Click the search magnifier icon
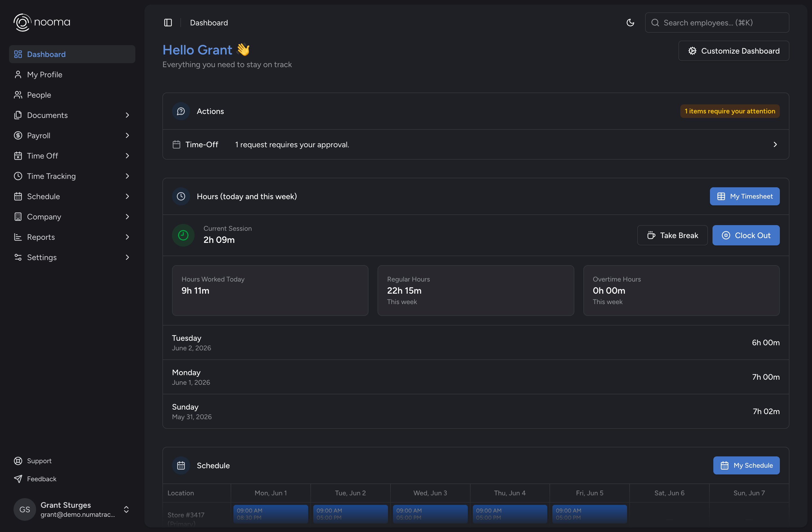This screenshot has height=532, width=812. tap(655, 23)
